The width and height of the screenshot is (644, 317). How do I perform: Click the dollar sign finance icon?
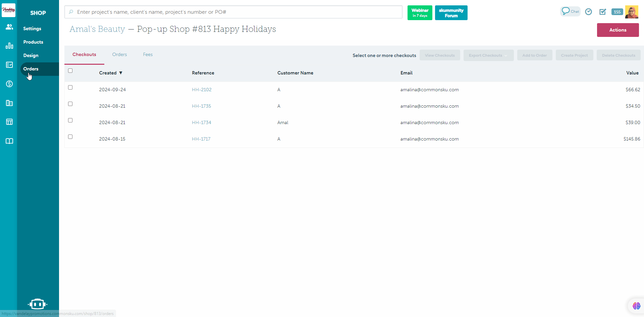tap(9, 84)
